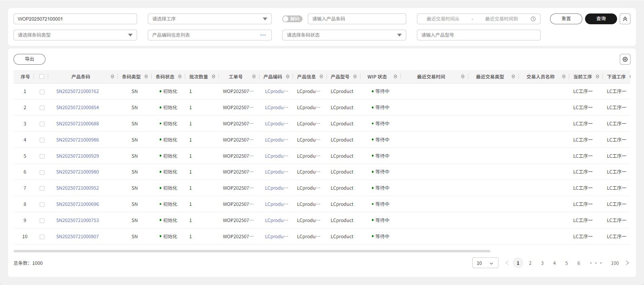Sort by 最近交易类型 column sort icon
644x285 pixels.
click(x=513, y=77)
